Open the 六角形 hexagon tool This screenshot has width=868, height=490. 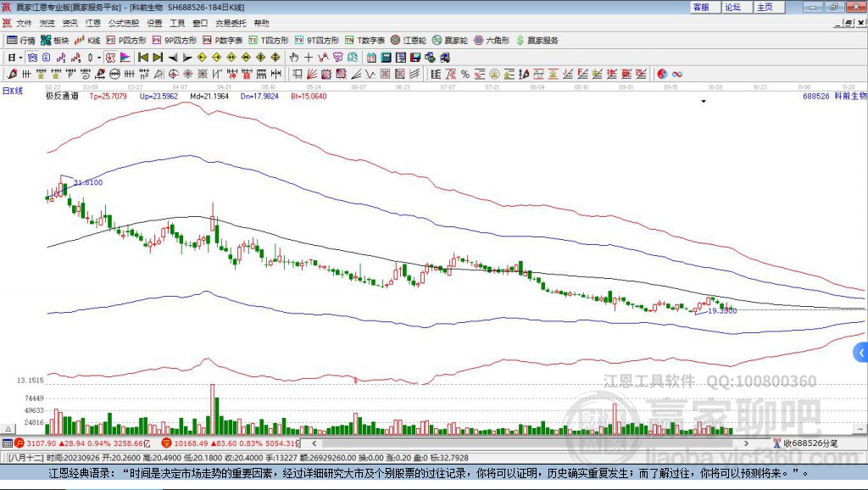(x=492, y=41)
